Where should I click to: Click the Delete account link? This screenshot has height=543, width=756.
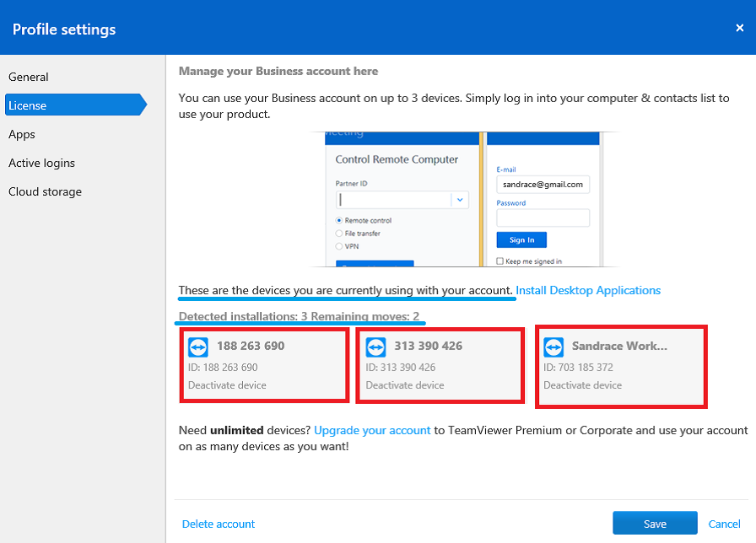click(x=219, y=524)
